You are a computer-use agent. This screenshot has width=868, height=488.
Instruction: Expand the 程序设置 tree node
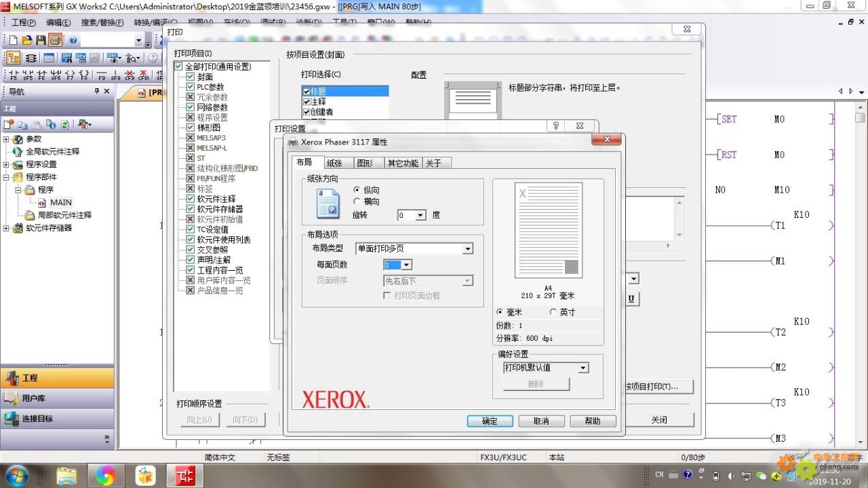[7, 164]
